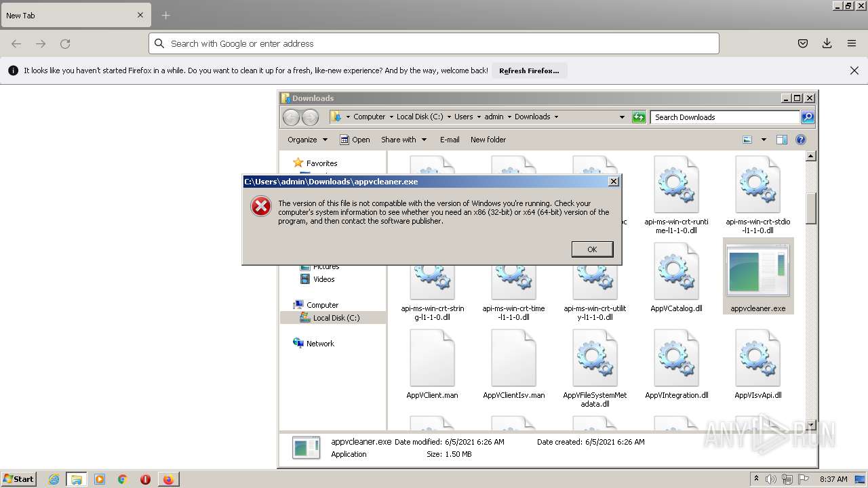Open the Firefox hamburger menu

click(x=852, y=43)
